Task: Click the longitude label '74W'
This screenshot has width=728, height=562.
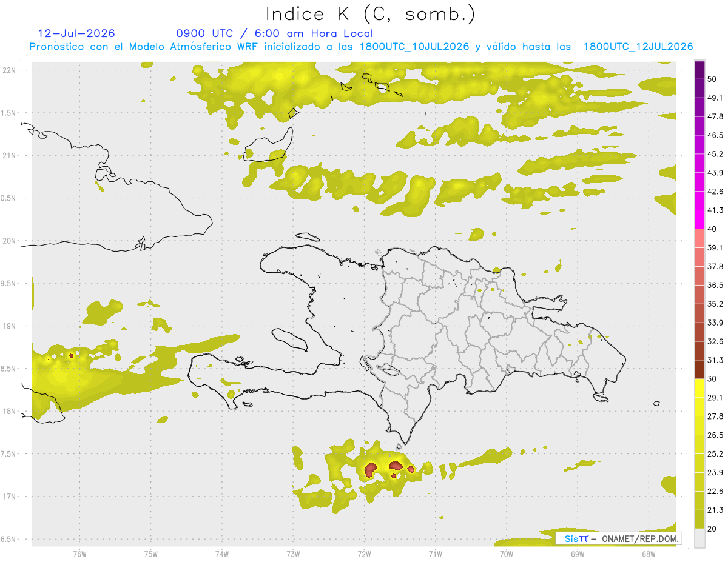Action: pos(222,554)
